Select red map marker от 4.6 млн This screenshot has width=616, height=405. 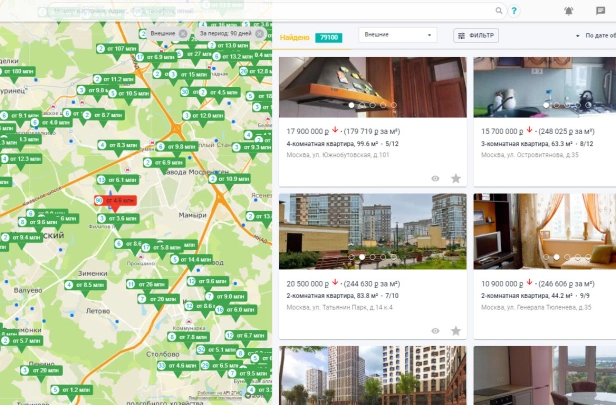click(115, 201)
